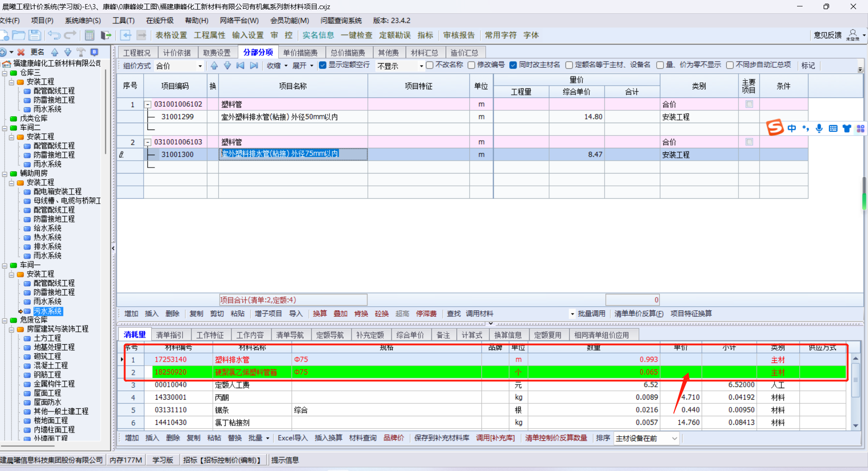Open Sogou skin shirt icon
Image resolution: width=868 pixels, height=471 pixels.
[x=847, y=129]
